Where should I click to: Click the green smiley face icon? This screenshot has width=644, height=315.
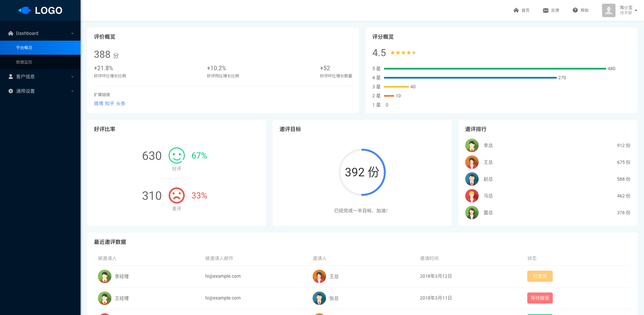[176, 155]
